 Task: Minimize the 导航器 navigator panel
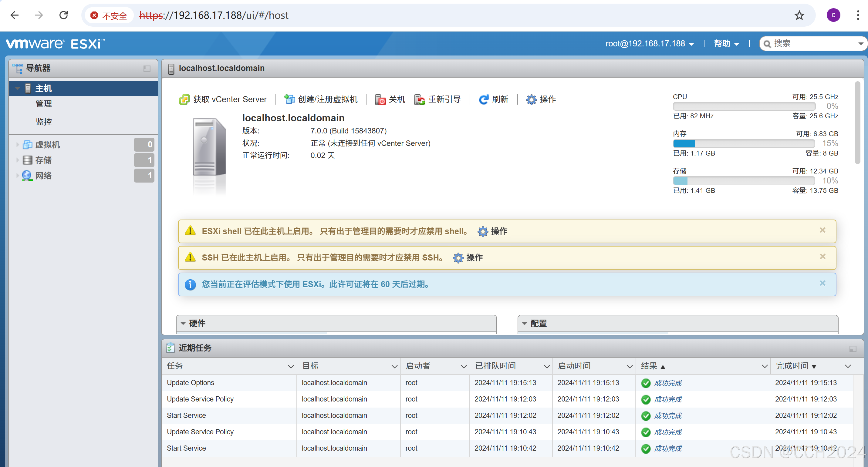147,68
